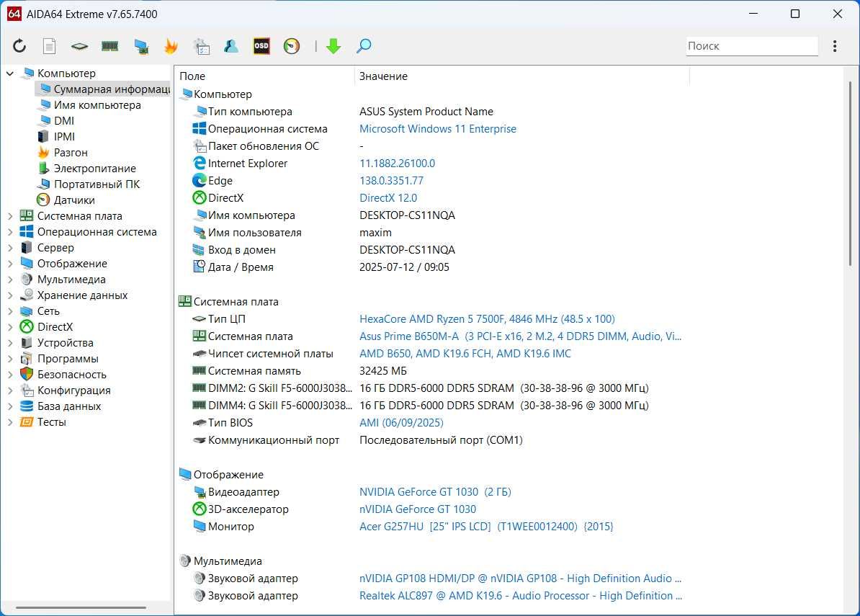Click the Edge version 138.0.3351.77 link
860x616 pixels.
(x=391, y=180)
